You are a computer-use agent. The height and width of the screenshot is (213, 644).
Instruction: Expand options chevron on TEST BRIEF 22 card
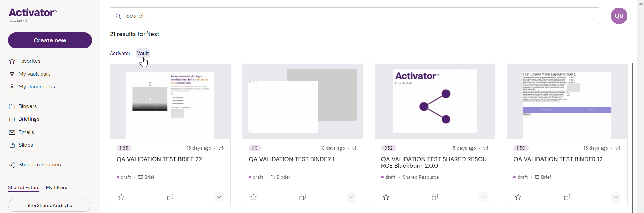point(219,197)
